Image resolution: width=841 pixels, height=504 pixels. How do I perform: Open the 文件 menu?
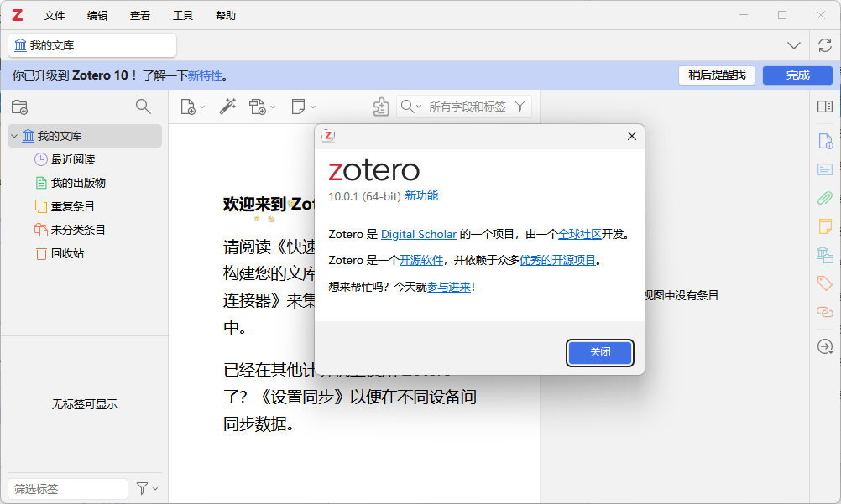tap(55, 16)
